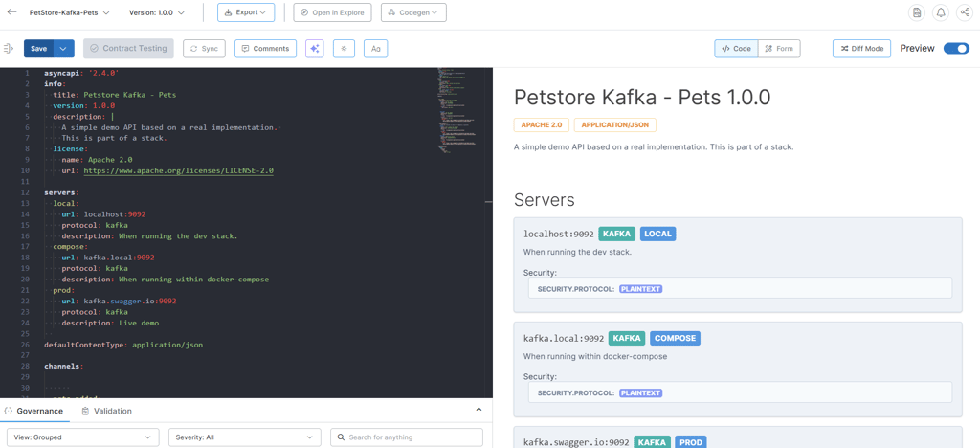The height and width of the screenshot is (448, 980).
Task: Click the Servers heading in preview
Action: click(x=545, y=200)
